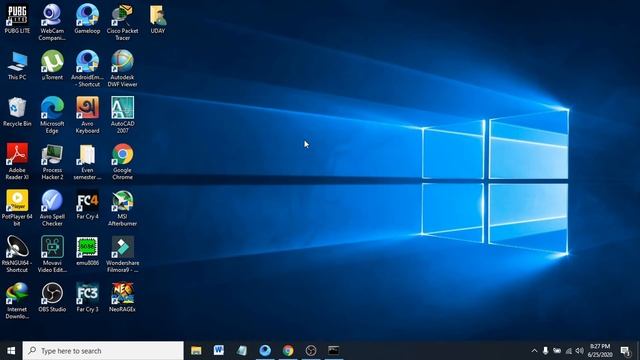Select Microsoft Edge desktop shortcut
Image resolution: width=640 pixels, height=360 pixels.
click(52, 115)
